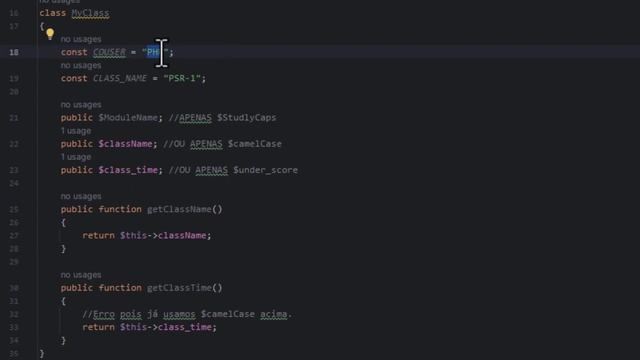This screenshot has height=360, width=640.
Task: Open the 'no usages' hint above CLASS_NAME
Action: point(81,65)
